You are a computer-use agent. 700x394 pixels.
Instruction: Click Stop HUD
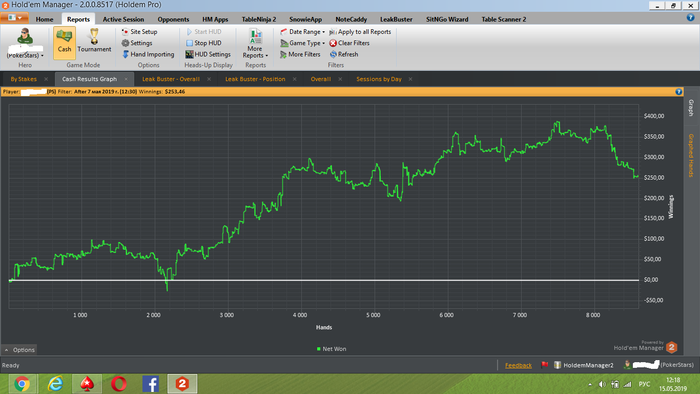point(204,43)
